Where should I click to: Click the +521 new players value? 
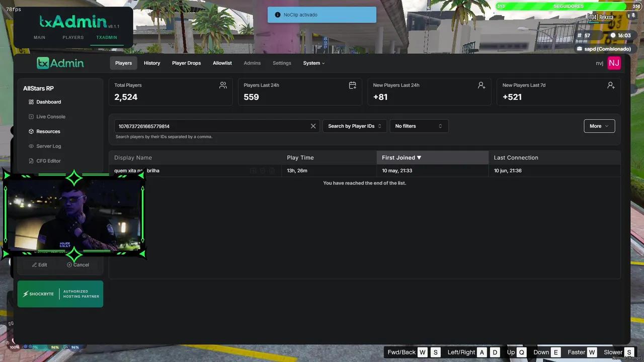click(x=512, y=97)
